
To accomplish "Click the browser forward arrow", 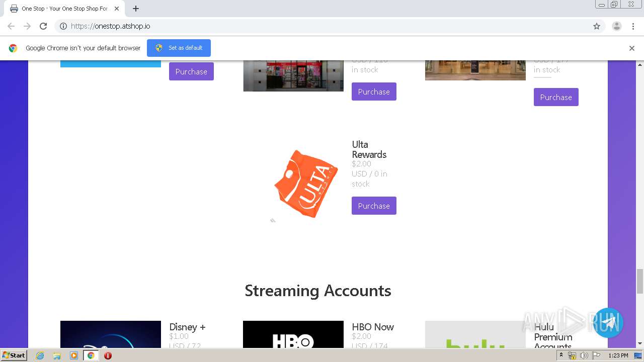I will tap(27, 26).
